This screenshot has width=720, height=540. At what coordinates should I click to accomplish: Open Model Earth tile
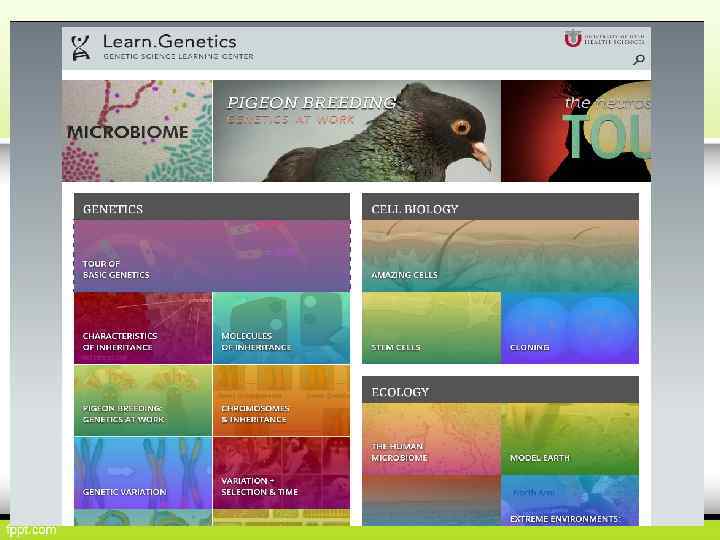(x=570, y=439)
